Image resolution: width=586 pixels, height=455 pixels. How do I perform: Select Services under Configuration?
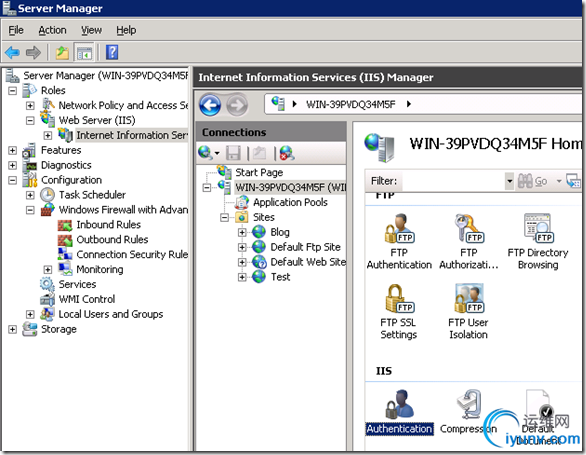pos(77,285)
